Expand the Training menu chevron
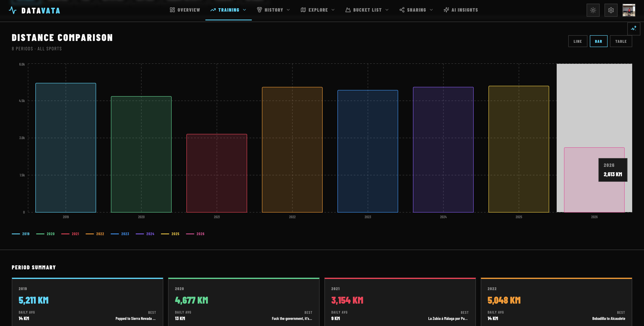 coord(244,10)
